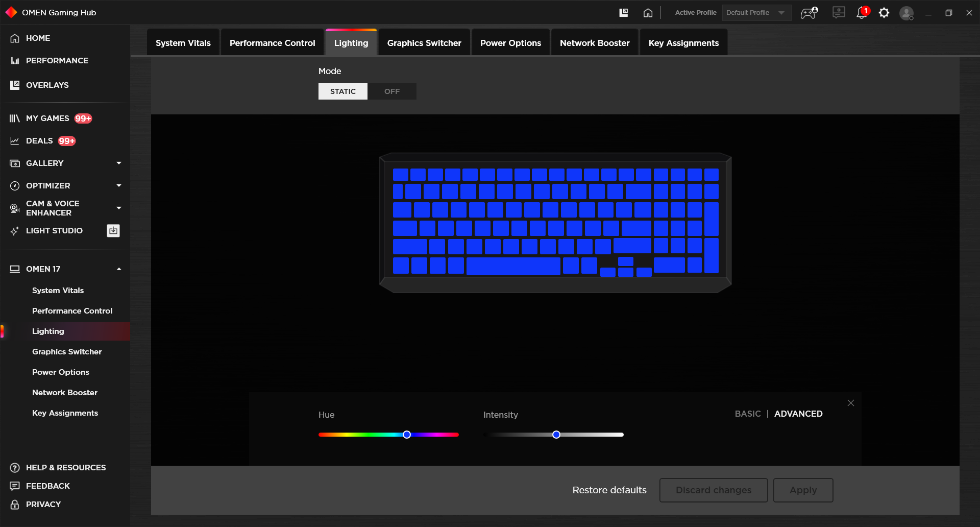The image size is (980, 527).
Task: Expand the OPTIMIZER section arrow
Action: click(119, 186)
